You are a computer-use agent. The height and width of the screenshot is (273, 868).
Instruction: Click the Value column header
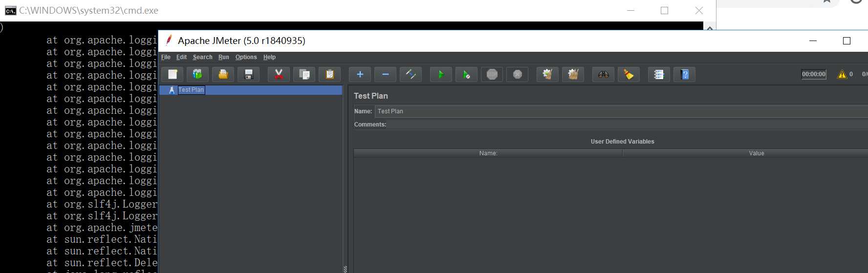(x=745, y=153)
